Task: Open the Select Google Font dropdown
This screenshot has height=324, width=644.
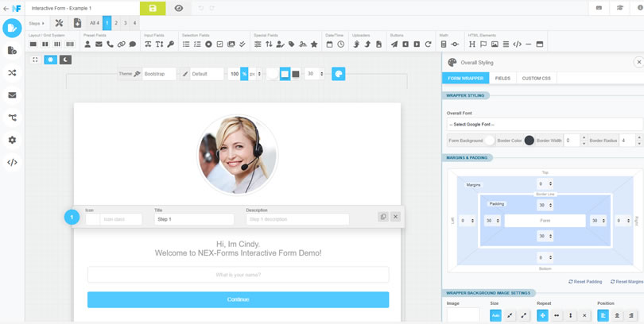Action: pyautogui.click(x=545, y=124)
